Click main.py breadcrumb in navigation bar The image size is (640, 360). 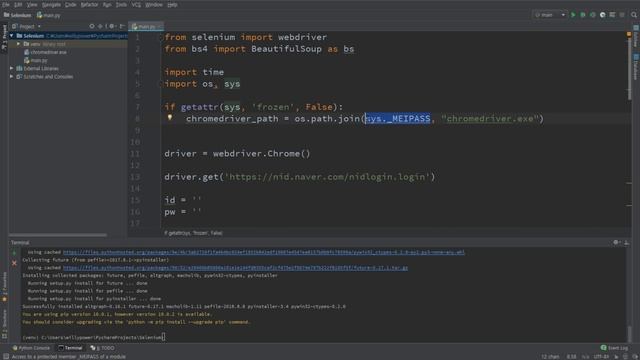49,15
